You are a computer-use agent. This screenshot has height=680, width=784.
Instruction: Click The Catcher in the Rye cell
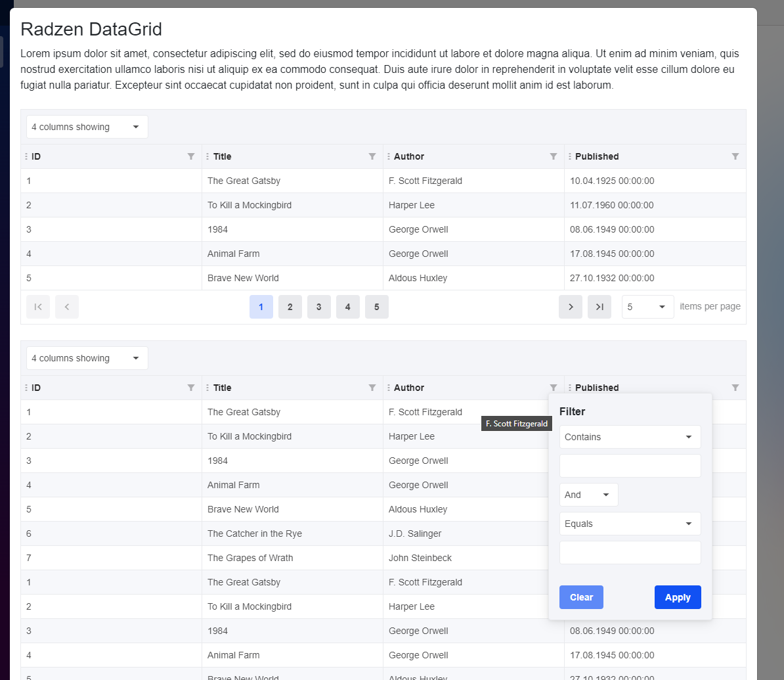pyautogui.click(x=255, y=533)
